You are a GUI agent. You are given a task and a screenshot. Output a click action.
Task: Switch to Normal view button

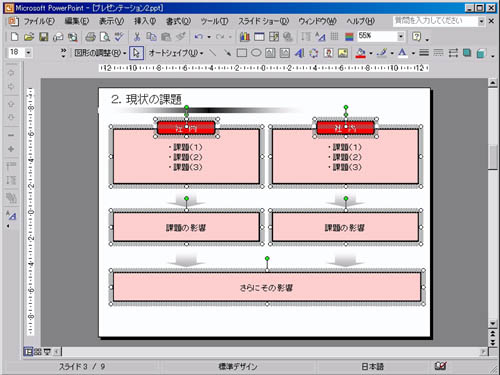28,351
